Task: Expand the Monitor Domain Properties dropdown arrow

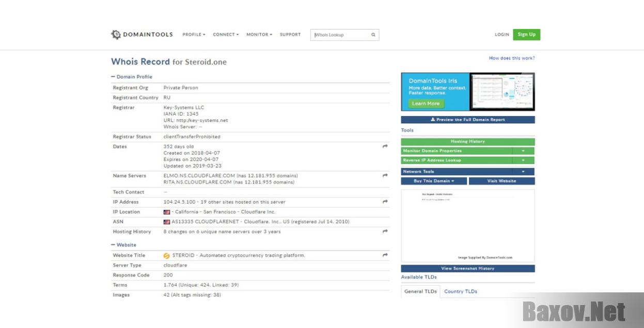Action: [x=524, y=151]
